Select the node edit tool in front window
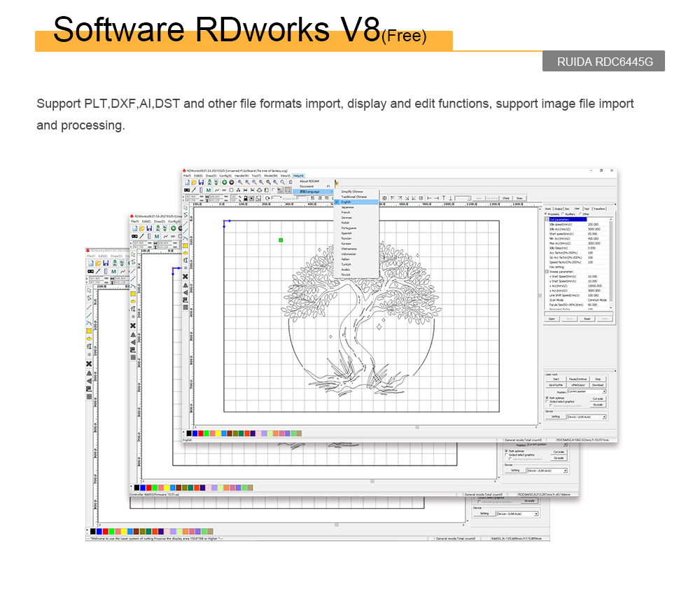Image resolution: width=700 pixels, height=593 pixels. click(x=185, y=215)
